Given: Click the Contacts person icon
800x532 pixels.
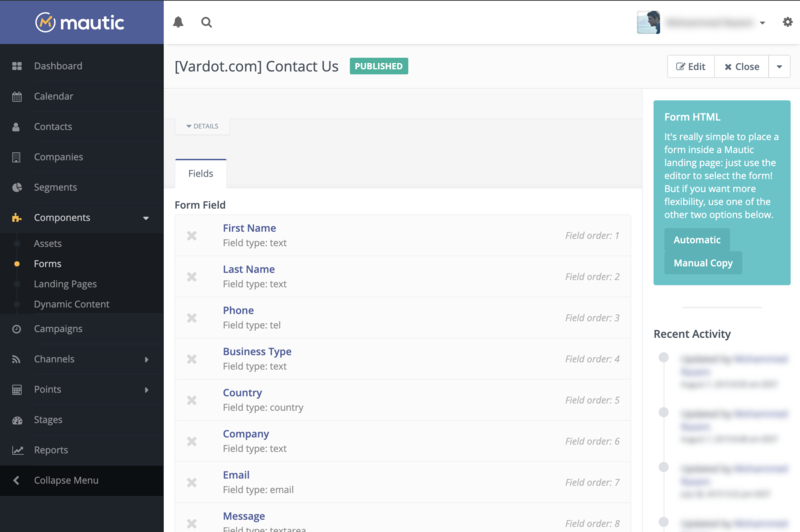Looking at the screenshot, I should point(16,126).
